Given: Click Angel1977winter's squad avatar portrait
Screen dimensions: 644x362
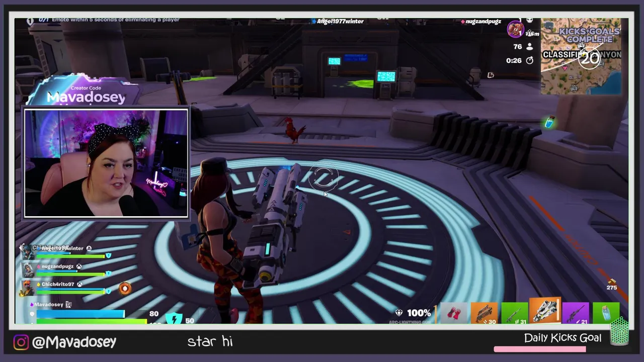Looking at the screenshot, I should point(28,251).
